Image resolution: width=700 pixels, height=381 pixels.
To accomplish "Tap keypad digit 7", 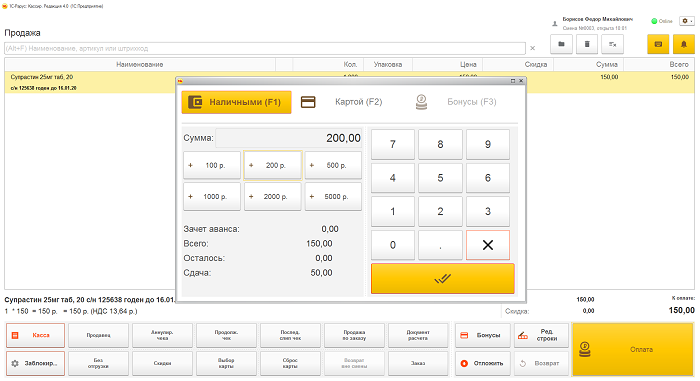I will point(393,144).
